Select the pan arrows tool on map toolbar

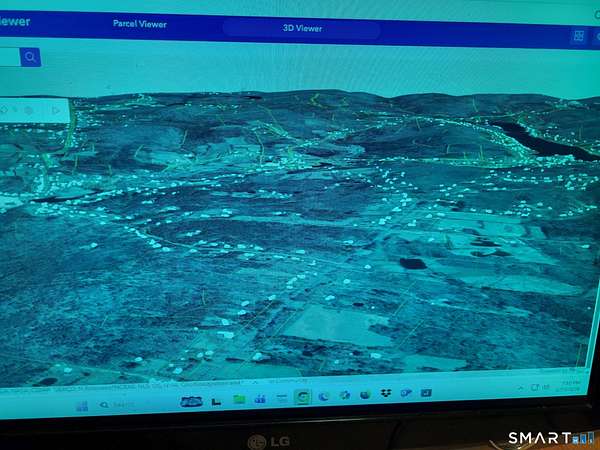click(6, 109)
